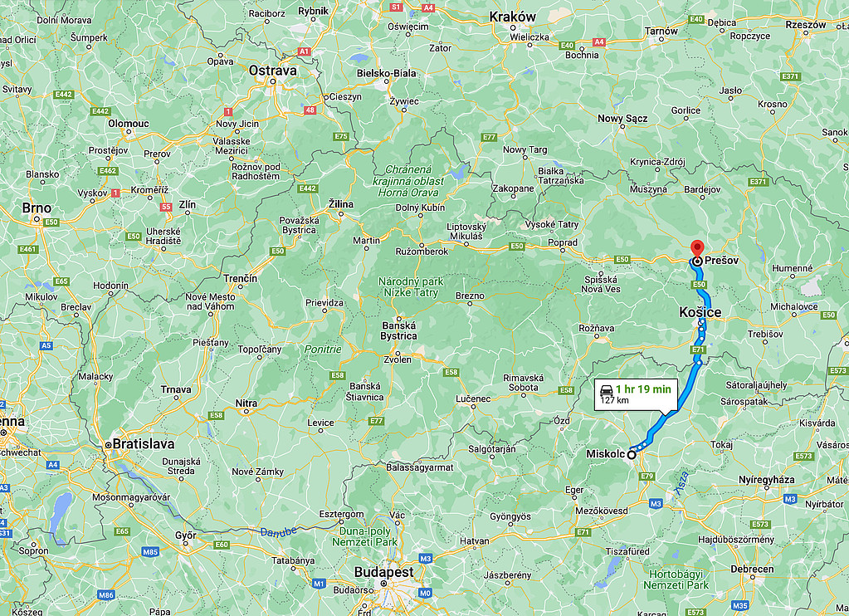
Task: Open Hortobágyi Nemzeti Park label
Action: coord(676,579)
